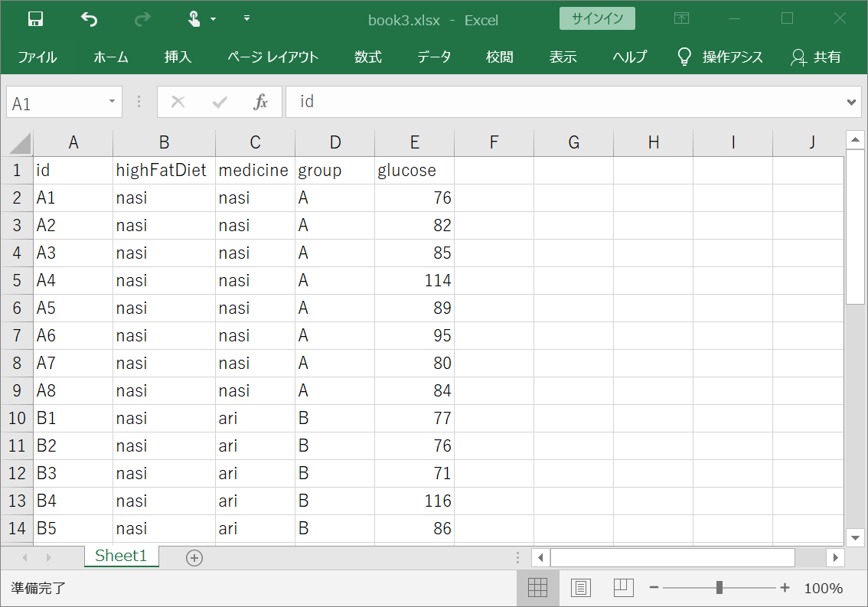Click the 共有 share button
Image resolution: width=868 pixels, height=607 pixels.
point(816,57)
